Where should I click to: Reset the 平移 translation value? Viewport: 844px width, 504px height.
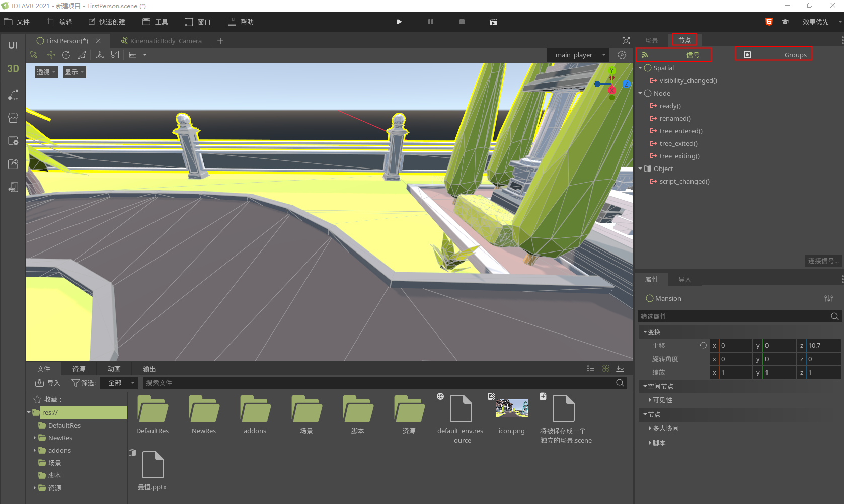pyautogui.click(x=703, y=345)
